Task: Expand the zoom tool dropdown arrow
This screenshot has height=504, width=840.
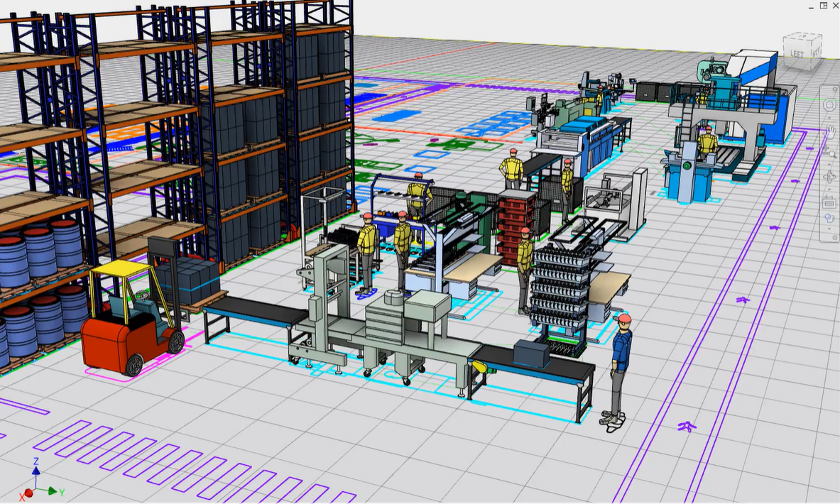Action: coord(829,165)
